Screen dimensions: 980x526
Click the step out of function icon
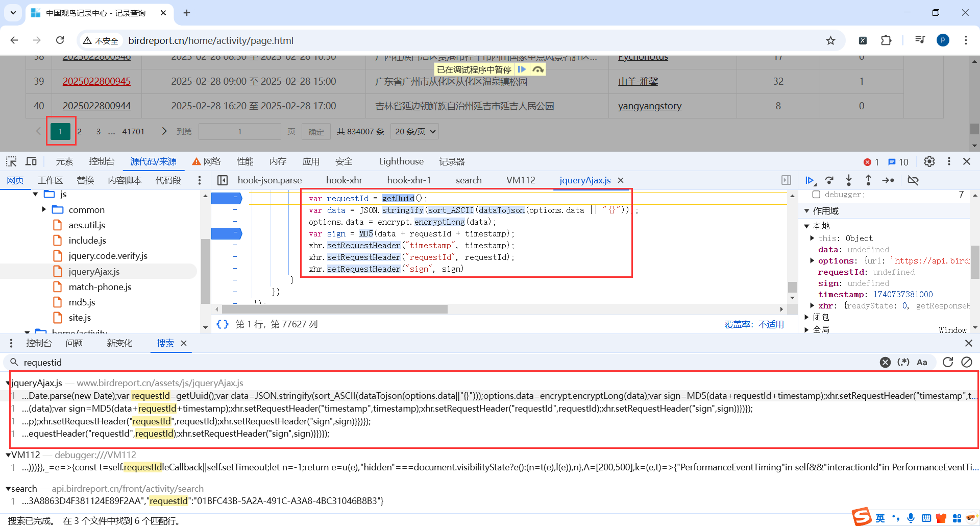coord(868,180)
